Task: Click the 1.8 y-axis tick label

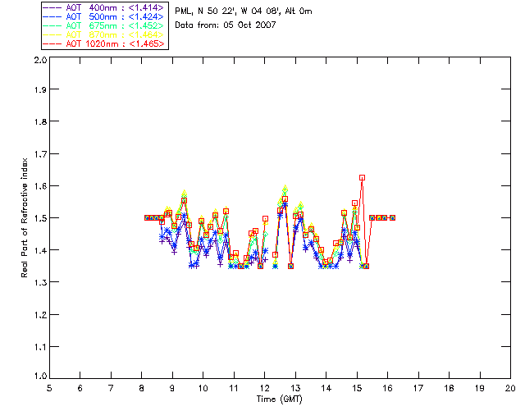Action: (40, 121)
